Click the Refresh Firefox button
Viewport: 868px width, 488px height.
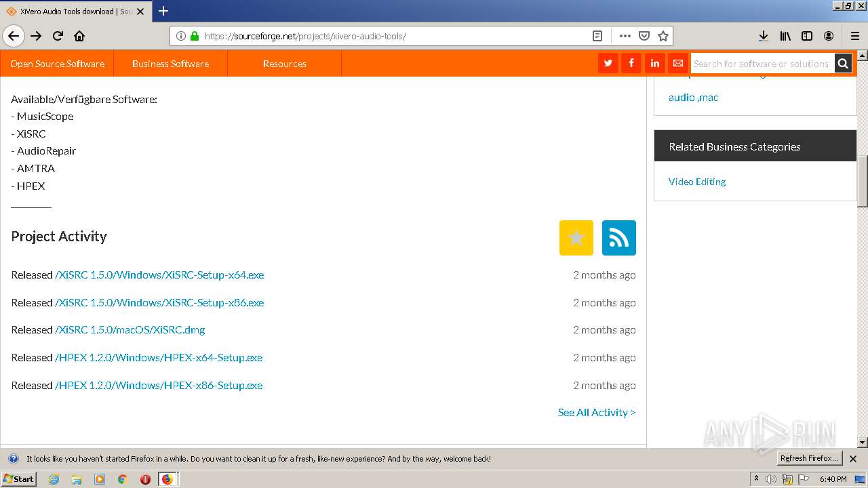point(810,458)
